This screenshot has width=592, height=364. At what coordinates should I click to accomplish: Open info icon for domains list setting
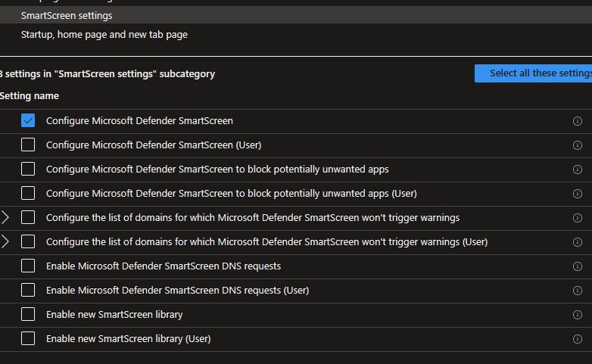pos(578,218)
